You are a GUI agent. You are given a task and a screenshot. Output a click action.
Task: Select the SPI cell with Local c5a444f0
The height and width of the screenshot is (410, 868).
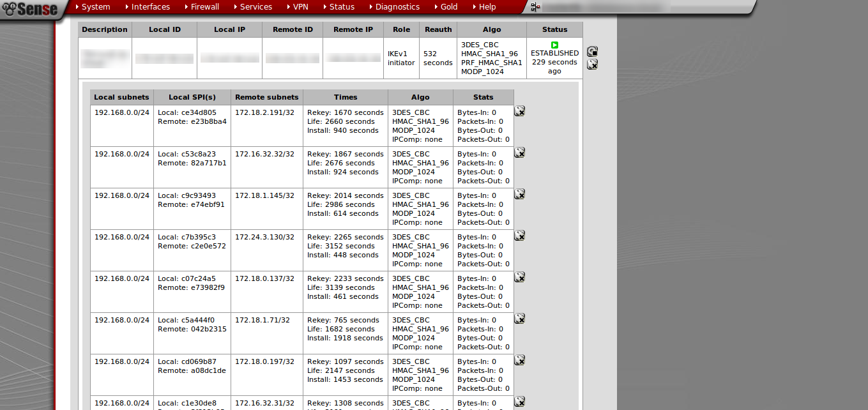tap(192, 333)
